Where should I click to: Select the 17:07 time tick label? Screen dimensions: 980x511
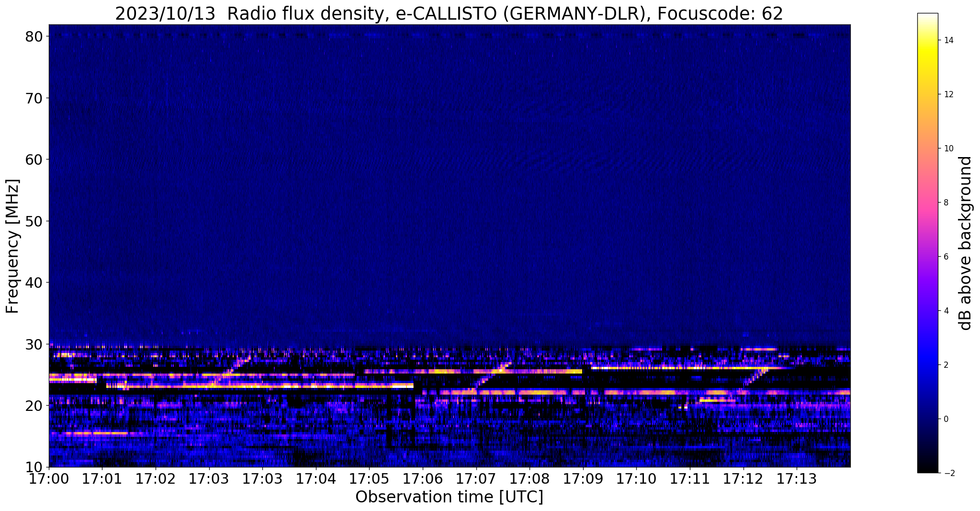(x=476, y=479)
